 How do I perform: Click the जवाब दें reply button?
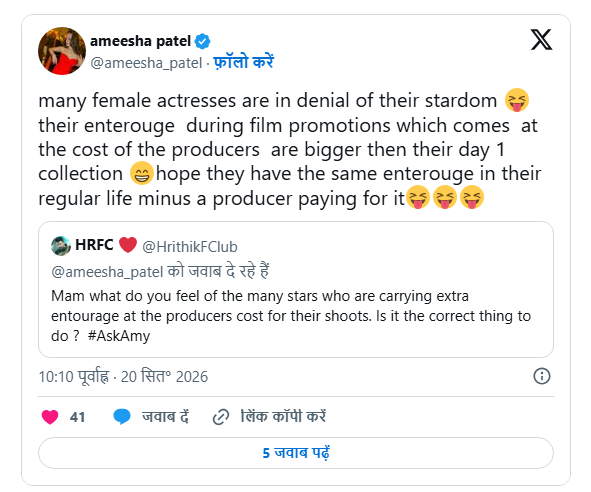(165, 417)
